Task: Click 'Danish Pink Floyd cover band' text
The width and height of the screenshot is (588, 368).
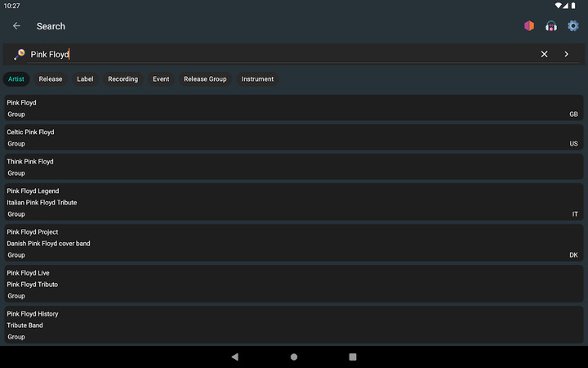Action: pos(48,244)
